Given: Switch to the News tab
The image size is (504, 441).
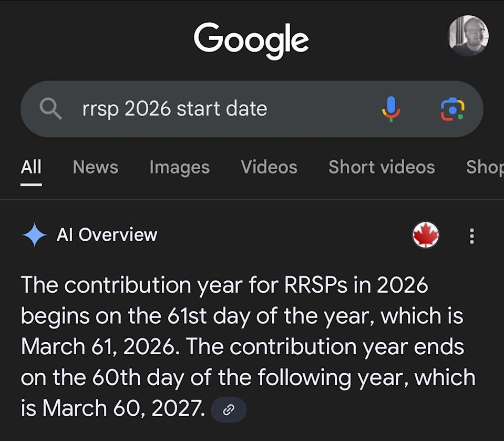Looking at the screenshot, I should pos(95,167).
